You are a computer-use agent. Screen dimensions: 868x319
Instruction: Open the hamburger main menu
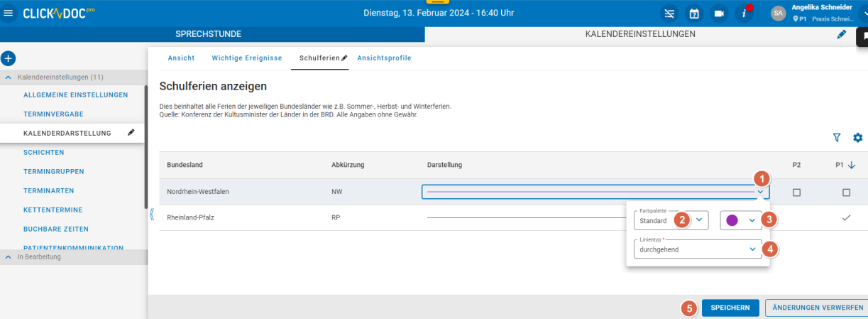coord(9,13)
